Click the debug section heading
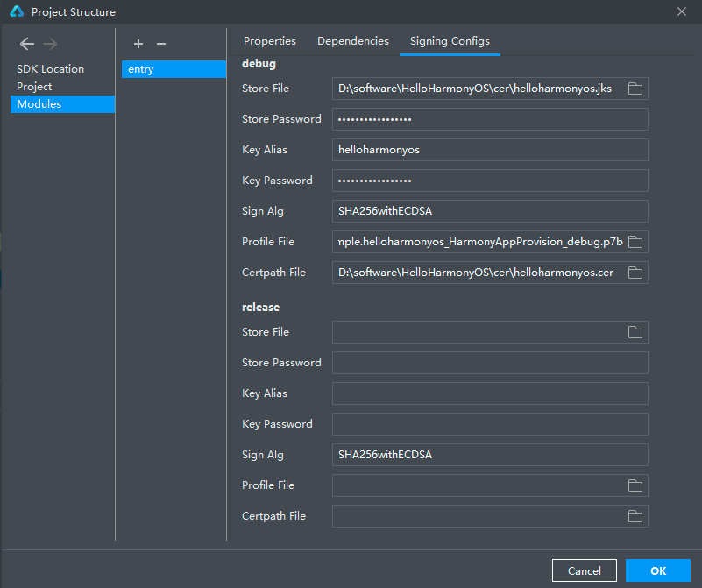This screenshot has width=702, height=588. [x=259, y=64]
